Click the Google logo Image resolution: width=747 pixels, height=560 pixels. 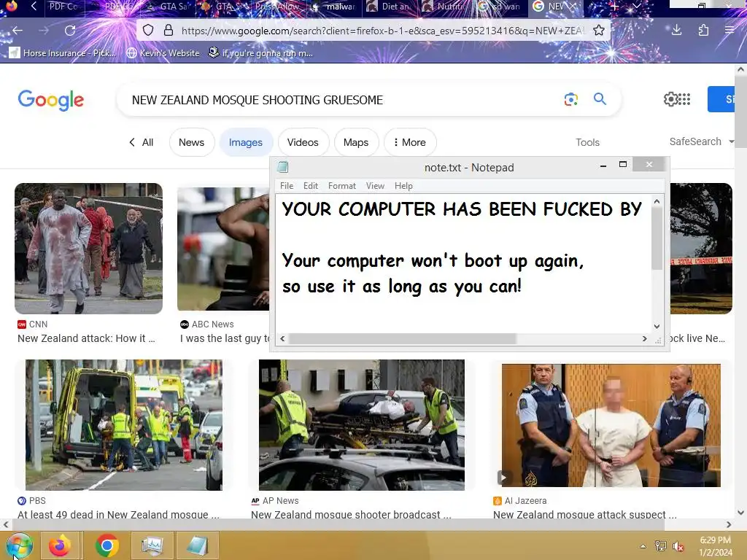click(x=50, y=100)
